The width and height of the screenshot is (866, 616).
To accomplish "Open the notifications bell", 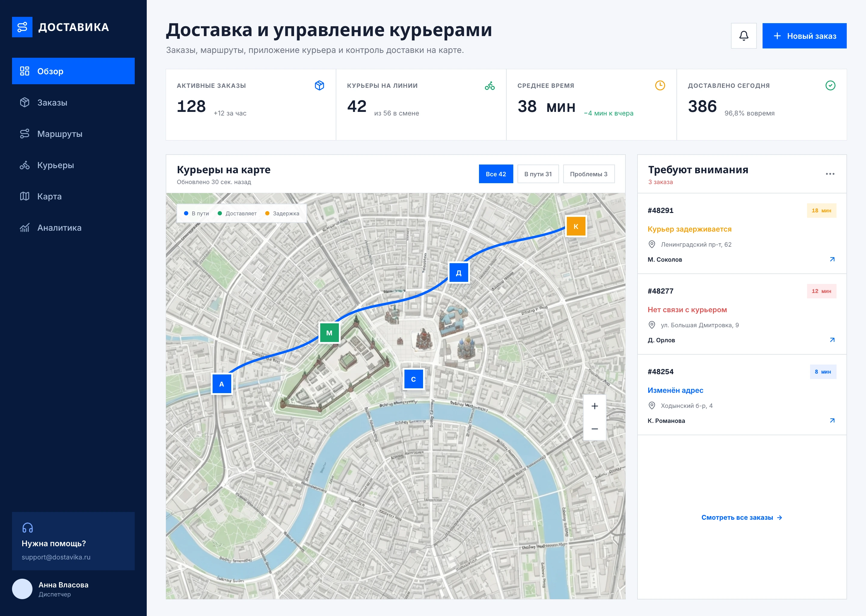I will pos(744,36).
